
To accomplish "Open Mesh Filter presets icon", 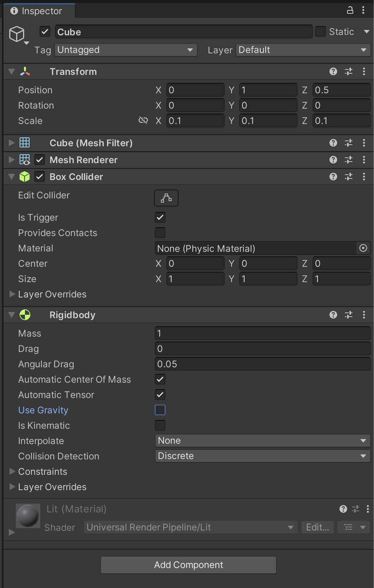I will 349,143.
